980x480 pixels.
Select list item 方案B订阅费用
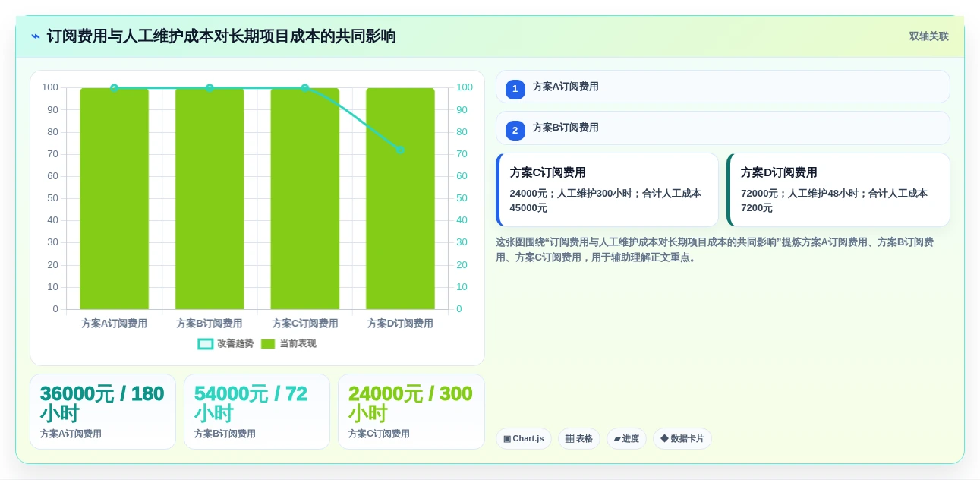[723, 128]
